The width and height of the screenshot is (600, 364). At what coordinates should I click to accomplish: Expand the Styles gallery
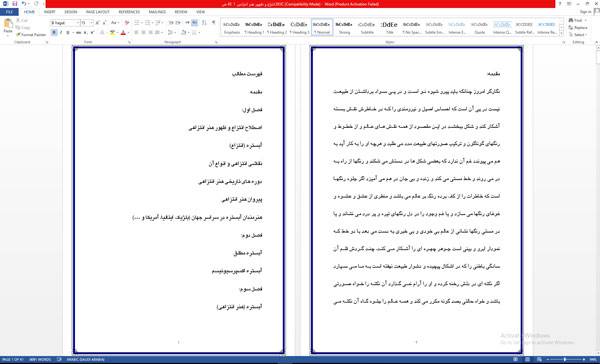(x=561, y=34)
